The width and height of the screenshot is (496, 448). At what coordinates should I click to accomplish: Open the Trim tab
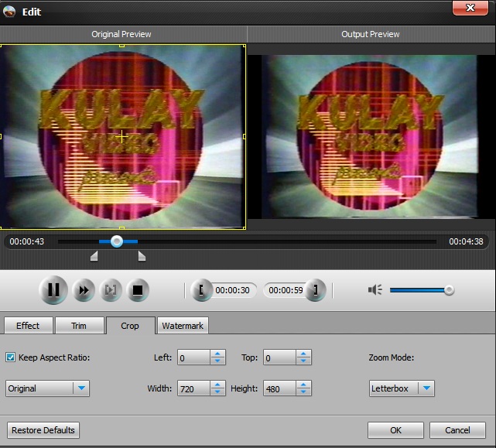point(79,326)
